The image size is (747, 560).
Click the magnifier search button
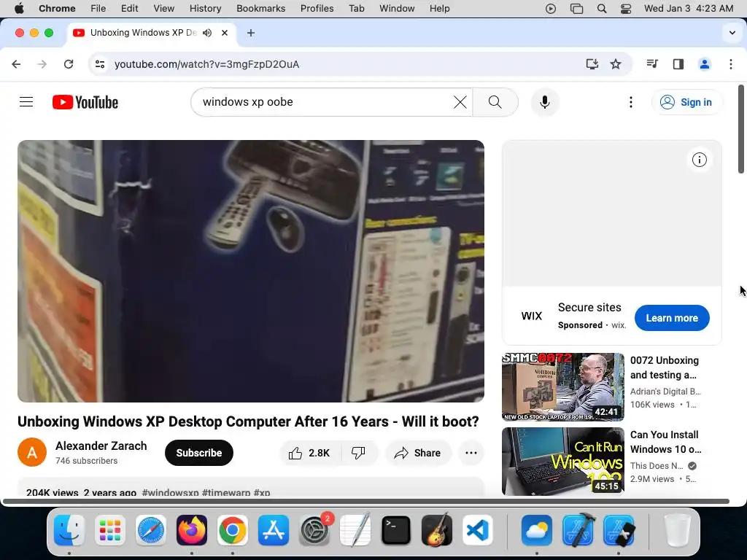click(x=495, y=102)
